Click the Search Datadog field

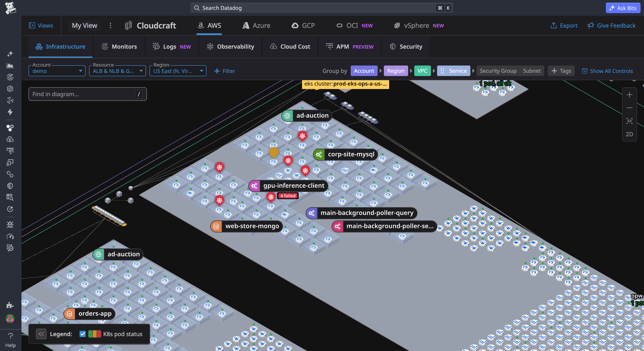pos(322,8)
